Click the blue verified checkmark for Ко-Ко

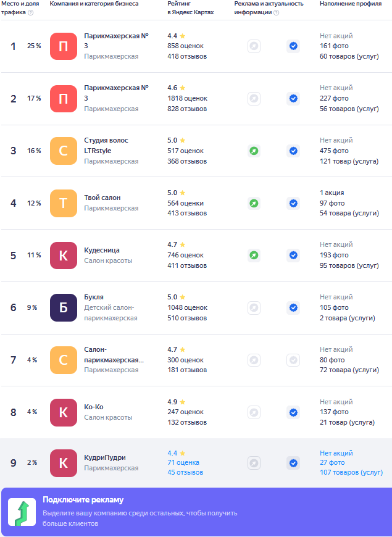(x=293, y=412)
